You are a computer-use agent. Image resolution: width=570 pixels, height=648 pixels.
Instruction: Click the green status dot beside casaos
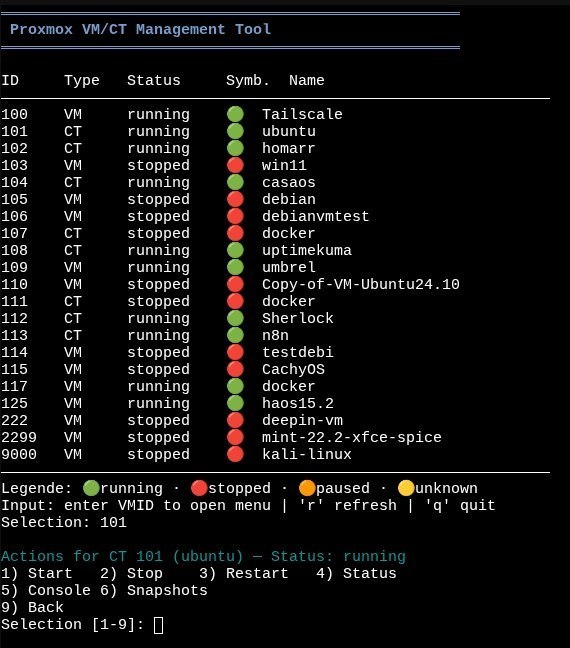(235, 182)
